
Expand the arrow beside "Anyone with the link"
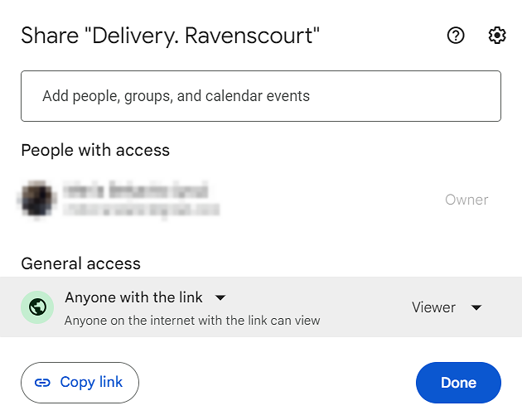click(x=220, y=297)
